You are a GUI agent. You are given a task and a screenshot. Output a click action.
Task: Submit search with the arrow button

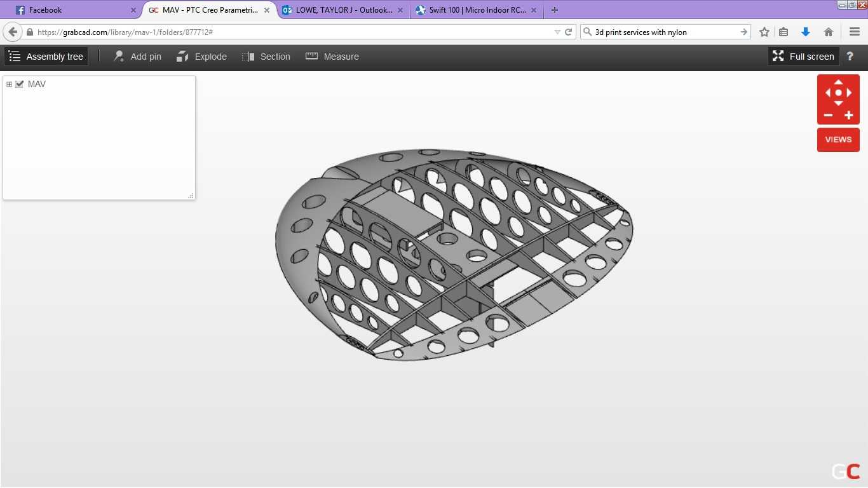(x=744, y=32)
